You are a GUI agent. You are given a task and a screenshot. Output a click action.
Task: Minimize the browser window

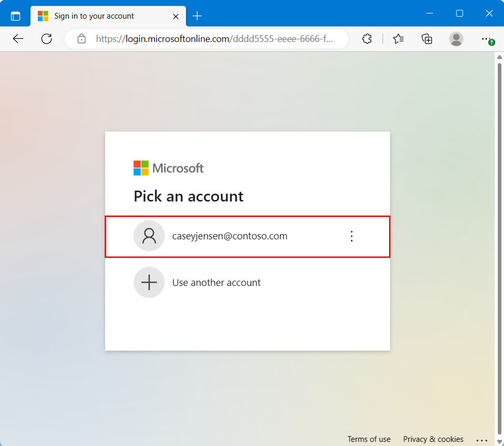pyautogui.click(x=429, y=13)
